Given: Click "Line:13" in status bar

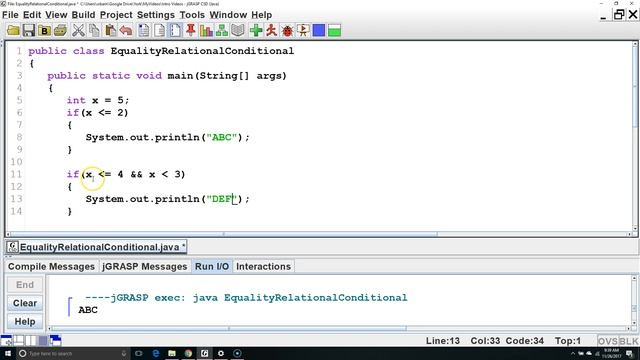Looking at the screenshot, I should (442, 341).
